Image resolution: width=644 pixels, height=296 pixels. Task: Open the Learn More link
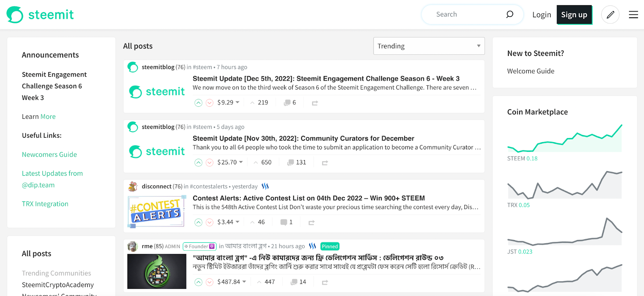pyautogui.click(x=48, y=116)
